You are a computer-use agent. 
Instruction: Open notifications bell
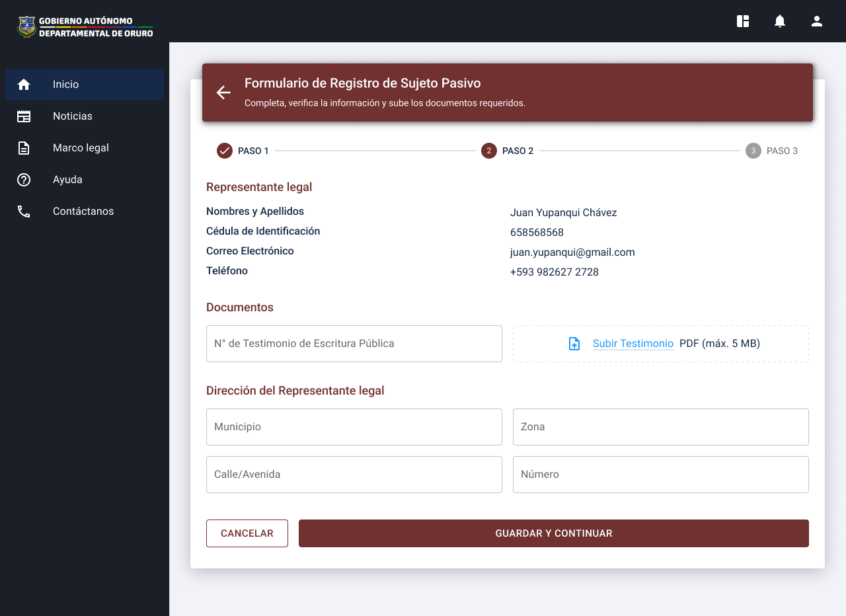tap(780, 21)
